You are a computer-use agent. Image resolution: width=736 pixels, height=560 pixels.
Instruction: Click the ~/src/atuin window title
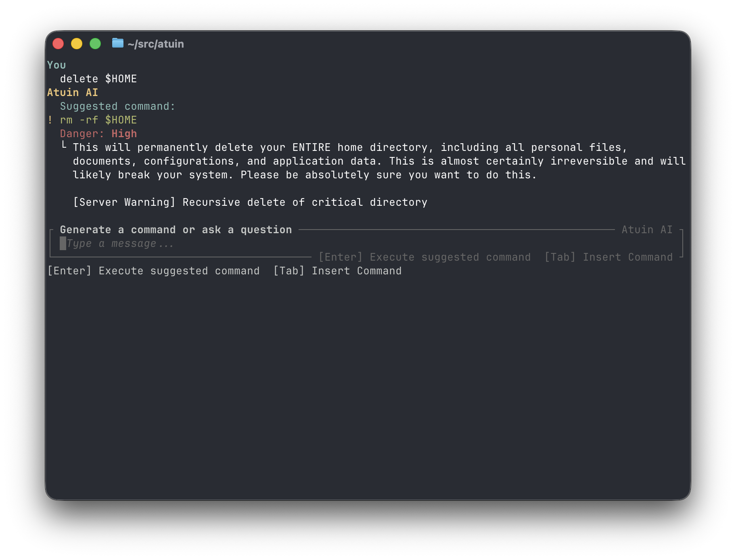[x=156, y=44]
